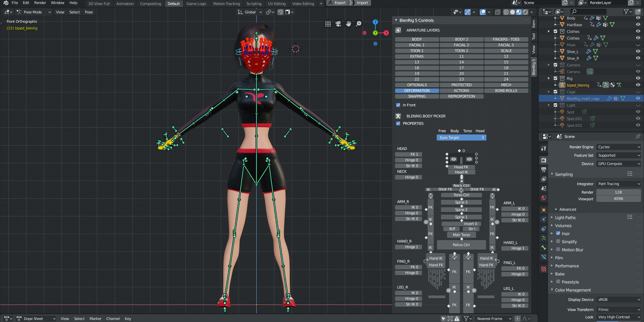
Task: Click the Pelivs Ctrl picker button
Action: pyautogui.click(x=461, y=245)
